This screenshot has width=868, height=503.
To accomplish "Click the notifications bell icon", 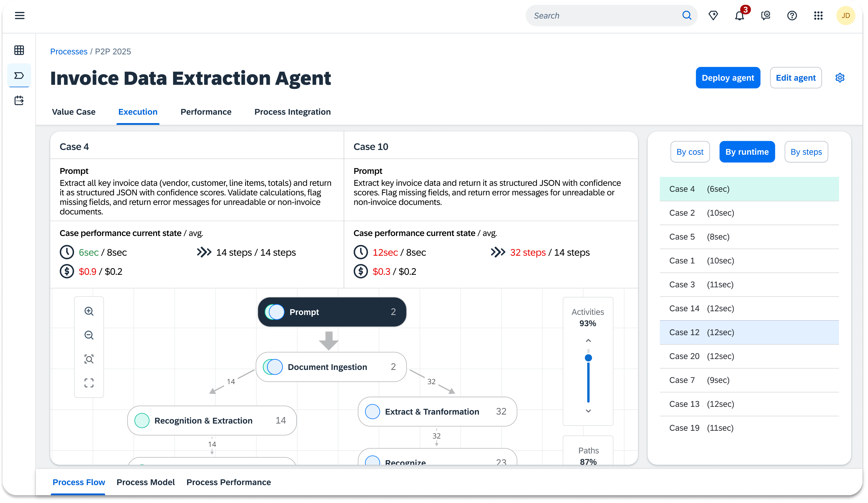I will click(739, 16).
